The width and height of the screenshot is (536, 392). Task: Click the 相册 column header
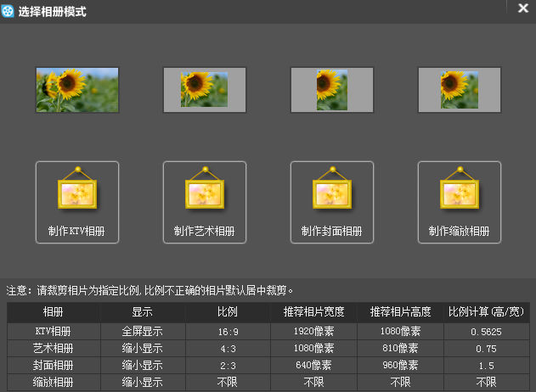pos(54,312)
